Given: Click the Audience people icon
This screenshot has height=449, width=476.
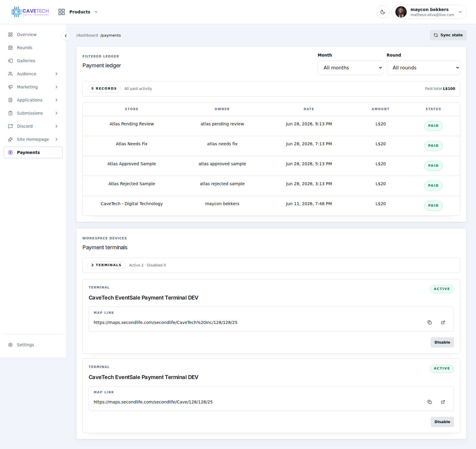Looking at the screenshot, I should click(x=10, y=74).
